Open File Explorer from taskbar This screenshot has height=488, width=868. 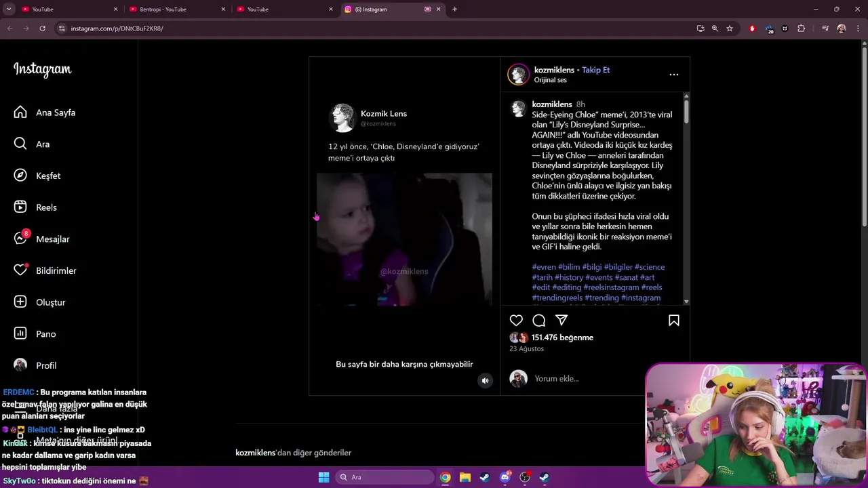pyautogui.click(x=465, y=477)
